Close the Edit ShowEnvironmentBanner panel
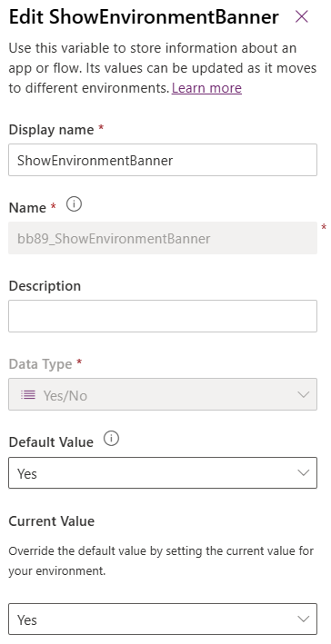 pos(302,17)
